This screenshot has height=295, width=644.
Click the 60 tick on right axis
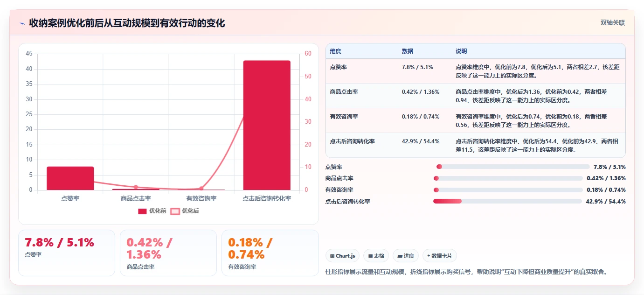click(308, 54)
